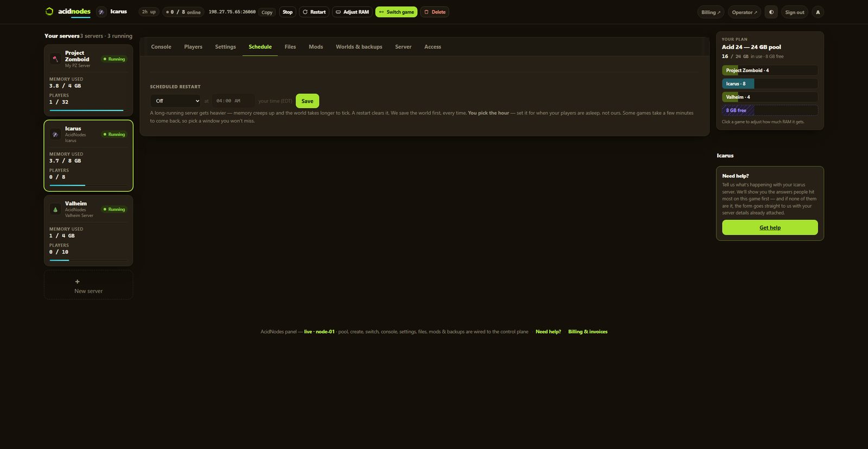Toggle the light/dark theme button
The image size is (868, 449).
click(771, 12)
